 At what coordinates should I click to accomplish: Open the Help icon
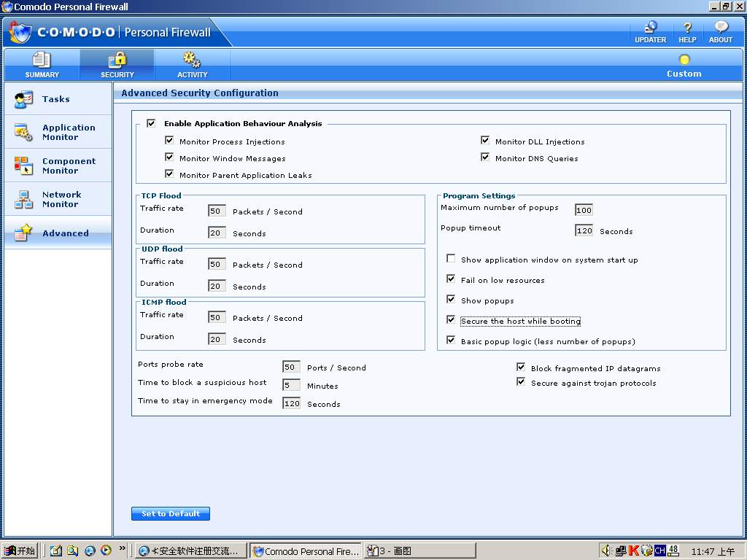point(687,32)
